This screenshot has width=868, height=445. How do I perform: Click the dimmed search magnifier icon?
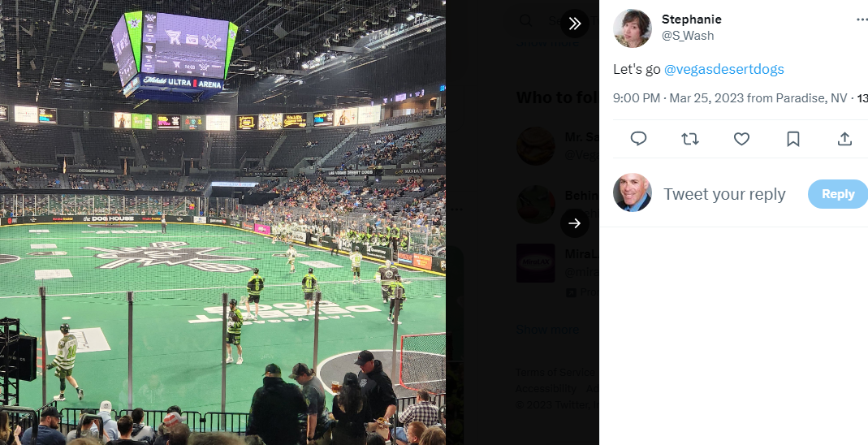(526, 21)
